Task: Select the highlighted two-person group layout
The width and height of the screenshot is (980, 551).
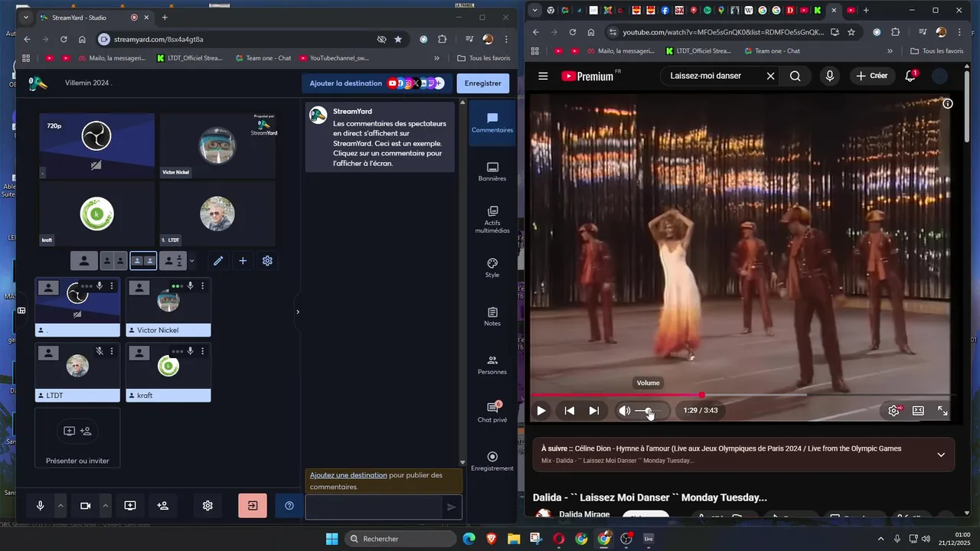Action: click(143, 261)
